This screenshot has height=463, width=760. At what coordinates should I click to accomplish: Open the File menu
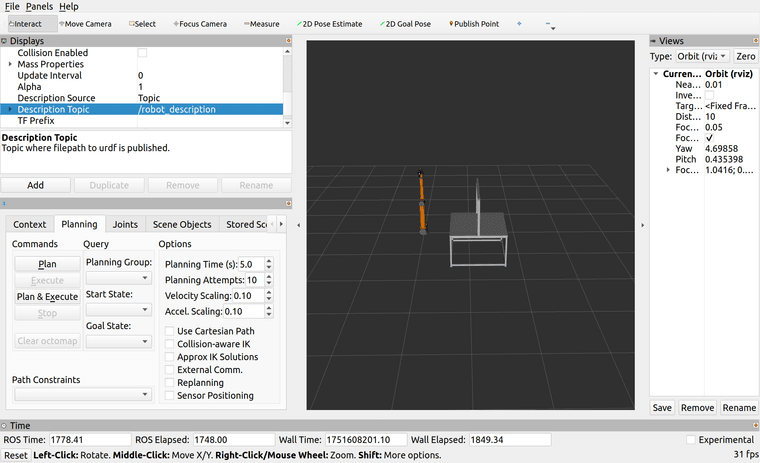tap(12, 6)
